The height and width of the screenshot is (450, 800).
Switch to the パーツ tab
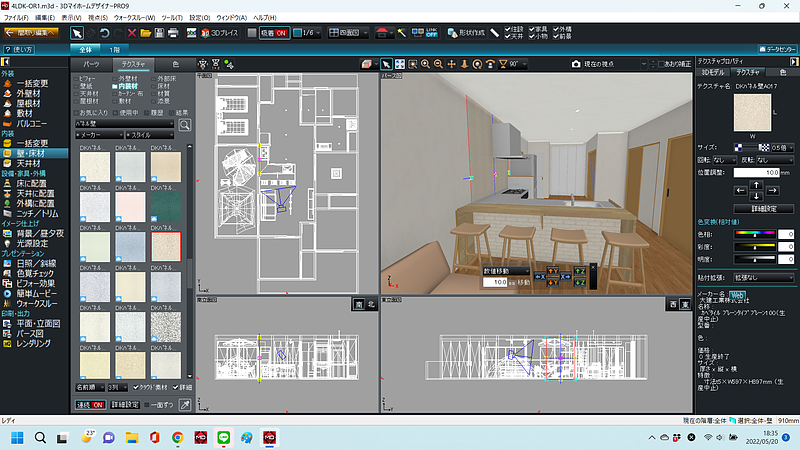(x=91, y=64)
